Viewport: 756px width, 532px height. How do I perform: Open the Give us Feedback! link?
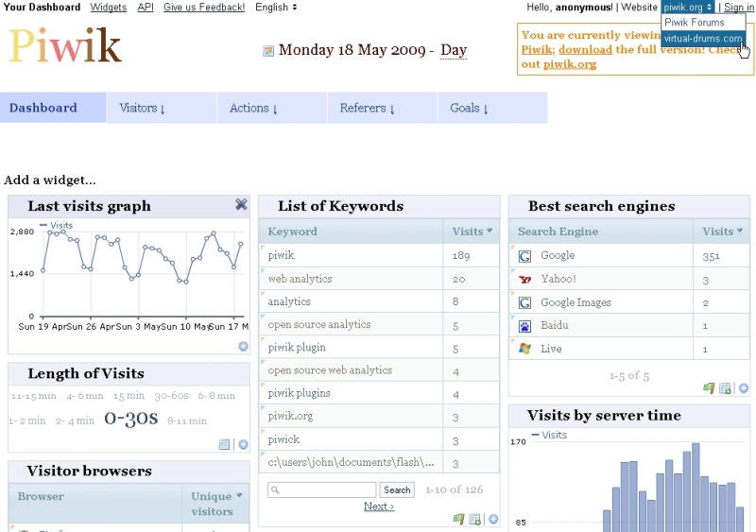coord(204,8)
